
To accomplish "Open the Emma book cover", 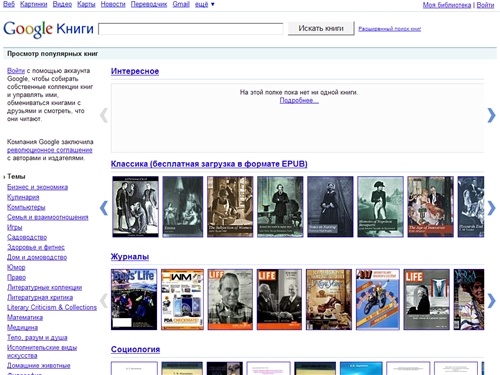I will click(x=183, y=207).
